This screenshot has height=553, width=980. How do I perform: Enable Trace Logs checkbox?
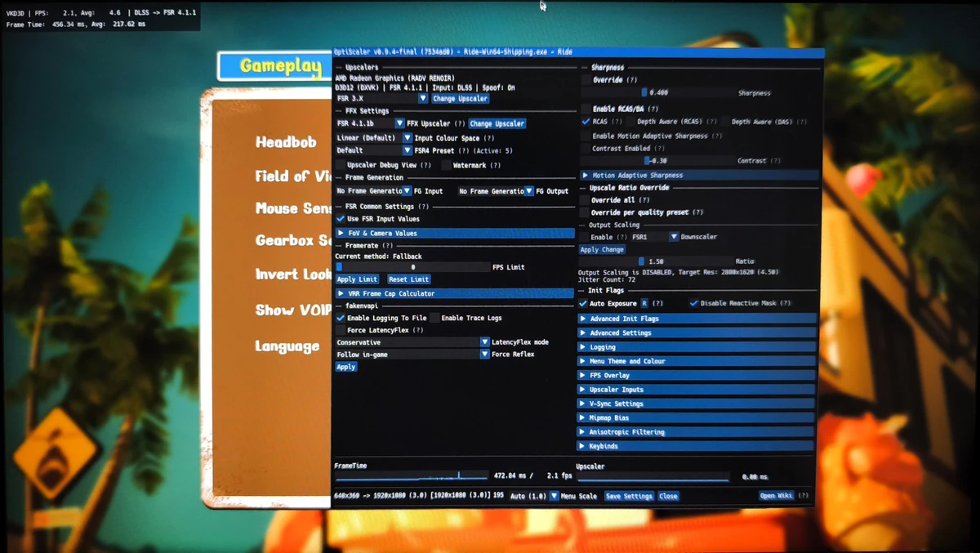434,318
